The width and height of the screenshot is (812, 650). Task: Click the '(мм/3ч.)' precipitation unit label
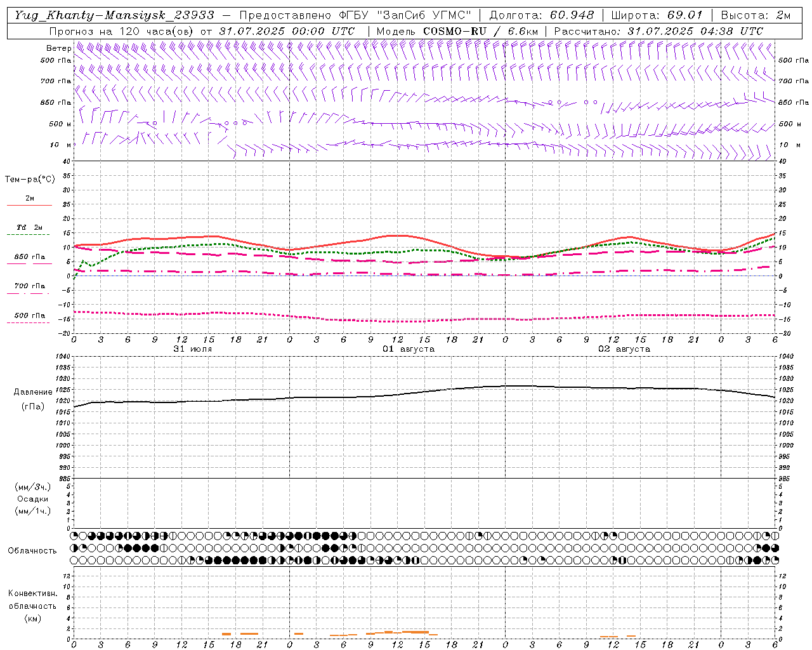click(x=32, y=487)
